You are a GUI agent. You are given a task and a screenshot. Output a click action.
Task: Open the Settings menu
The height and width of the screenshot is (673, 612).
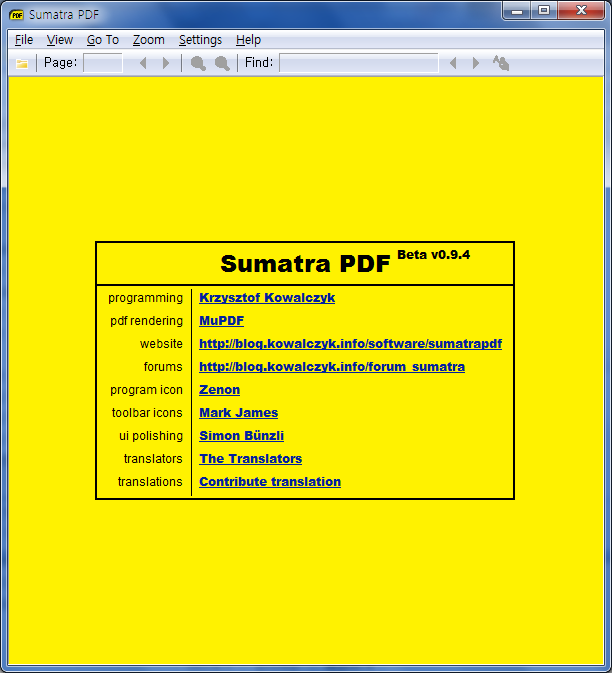(200, 40)
